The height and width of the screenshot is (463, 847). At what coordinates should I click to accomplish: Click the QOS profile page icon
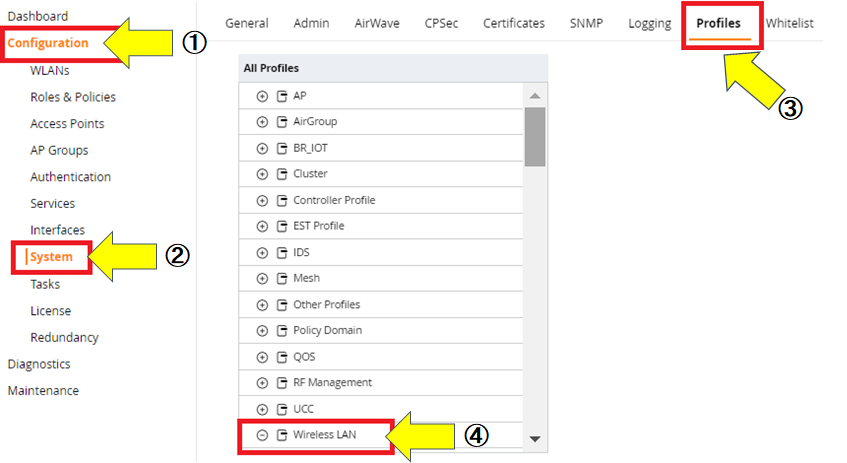pos(281,357)
